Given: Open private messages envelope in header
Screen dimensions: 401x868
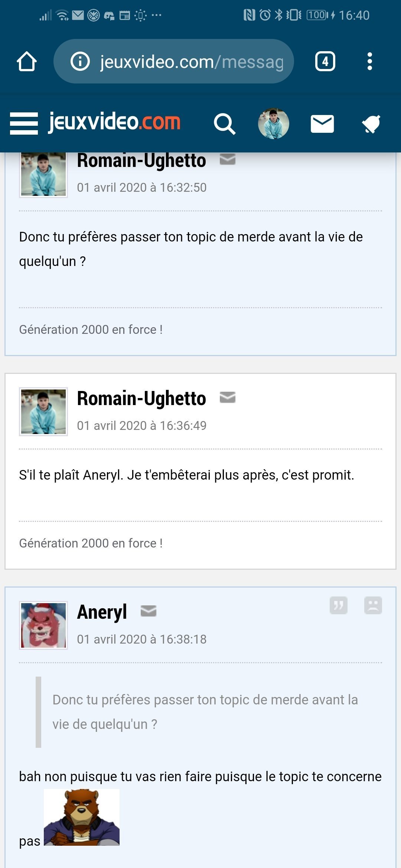Looking at the screenshot, I should tap(322, 124).
